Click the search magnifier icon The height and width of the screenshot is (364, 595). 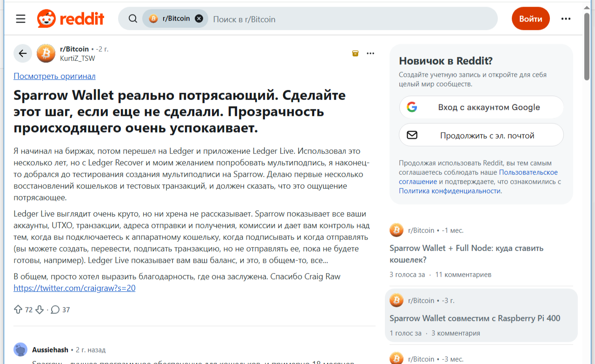point(132,19)
